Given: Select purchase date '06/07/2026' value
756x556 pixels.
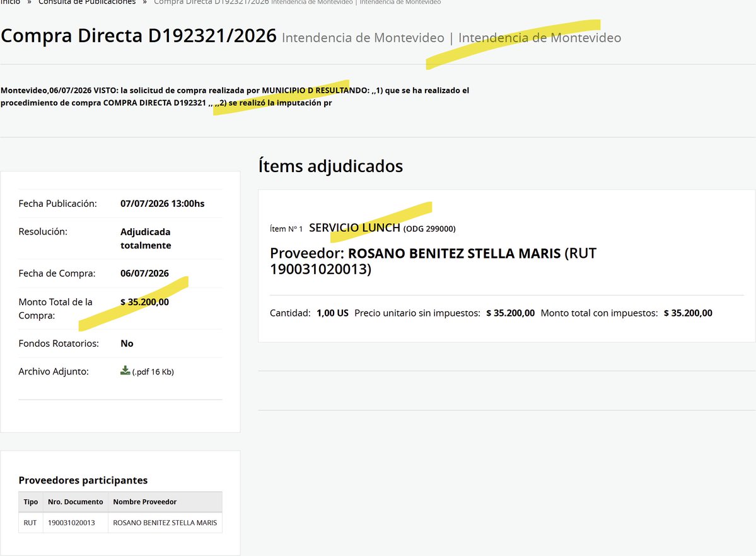Looking at the screenshot, I should pos(144,274).
